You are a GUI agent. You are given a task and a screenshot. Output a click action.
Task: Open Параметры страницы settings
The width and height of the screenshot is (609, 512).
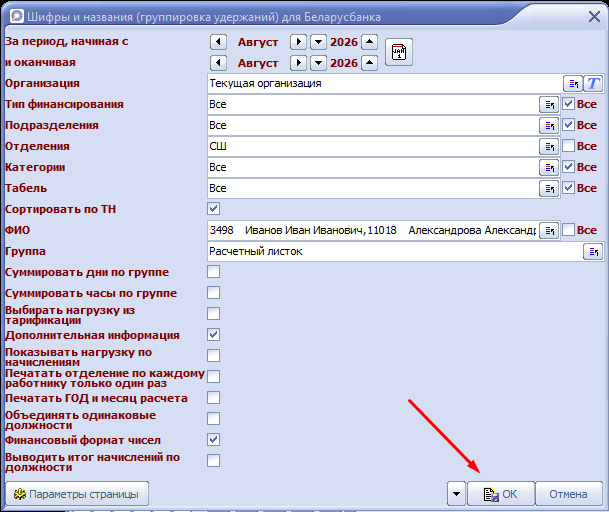tap(77, 494)
